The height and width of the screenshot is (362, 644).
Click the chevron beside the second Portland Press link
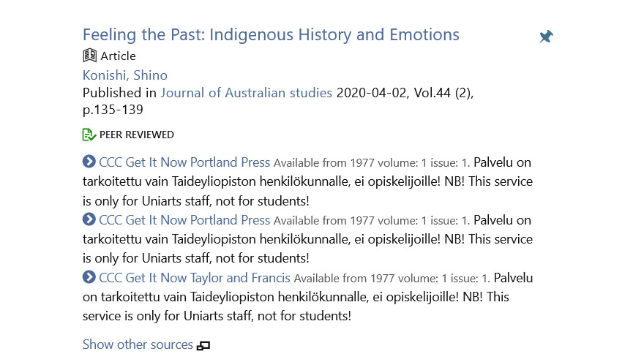pyautogui.click(x=89, y=219)
